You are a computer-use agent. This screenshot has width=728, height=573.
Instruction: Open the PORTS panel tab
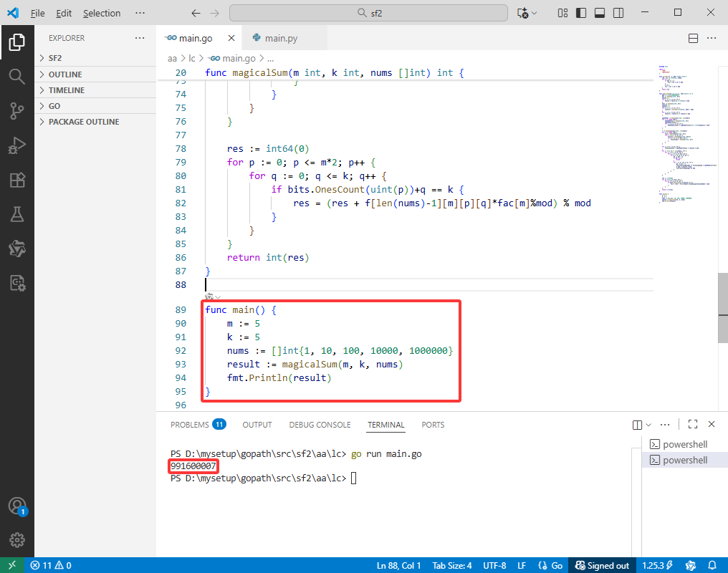pos(433,425)
